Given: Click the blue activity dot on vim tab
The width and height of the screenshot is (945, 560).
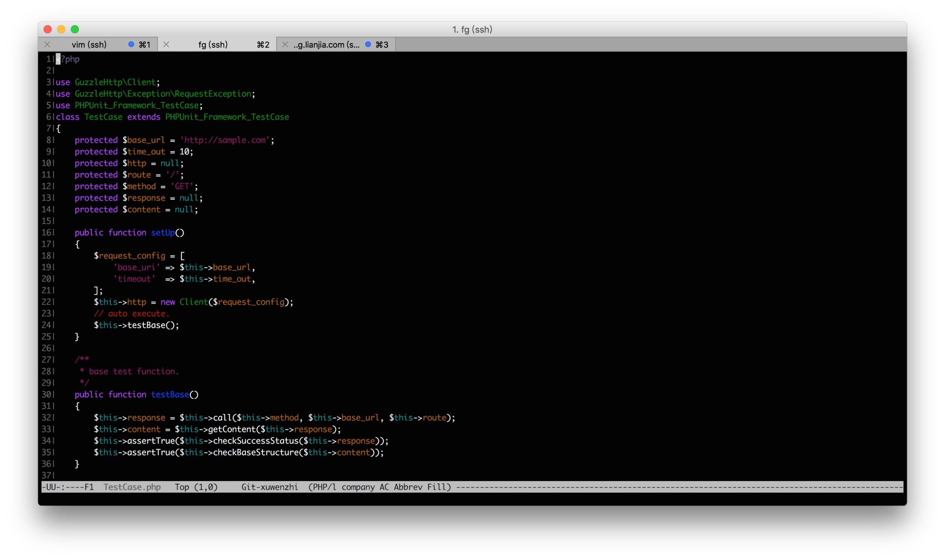Looking at the screenshot, I should (131, 44).
